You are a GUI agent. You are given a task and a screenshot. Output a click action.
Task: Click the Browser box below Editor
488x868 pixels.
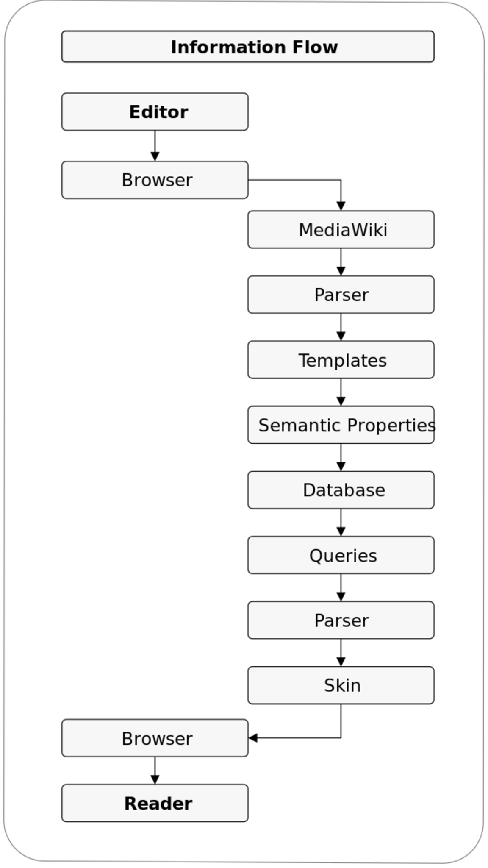pos(155,180)
